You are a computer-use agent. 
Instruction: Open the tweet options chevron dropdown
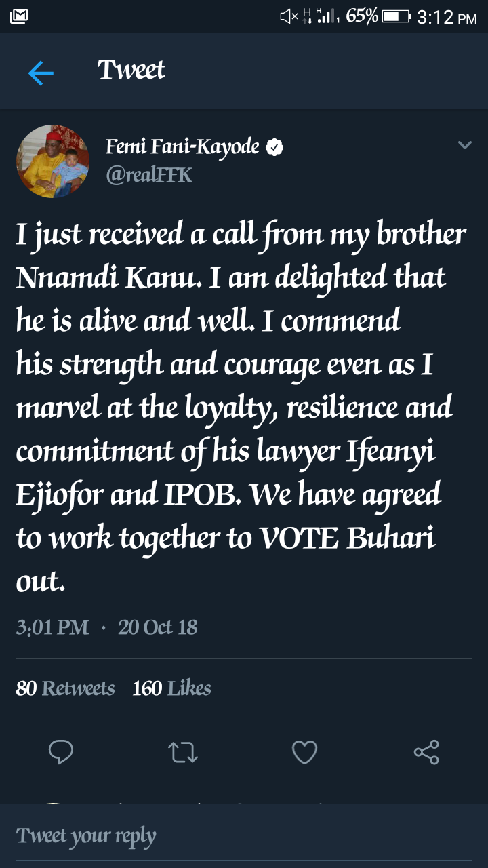coord(464,145)
